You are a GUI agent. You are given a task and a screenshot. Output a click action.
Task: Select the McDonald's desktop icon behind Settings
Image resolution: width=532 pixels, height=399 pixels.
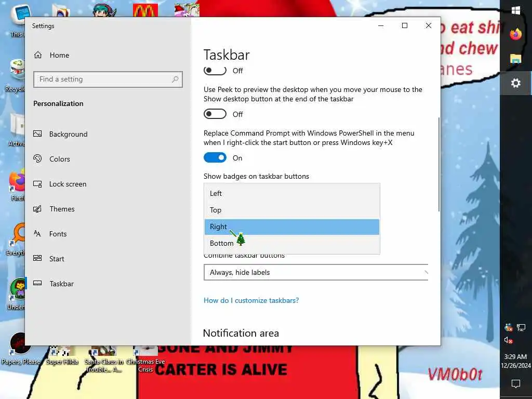tap(145, 10)
